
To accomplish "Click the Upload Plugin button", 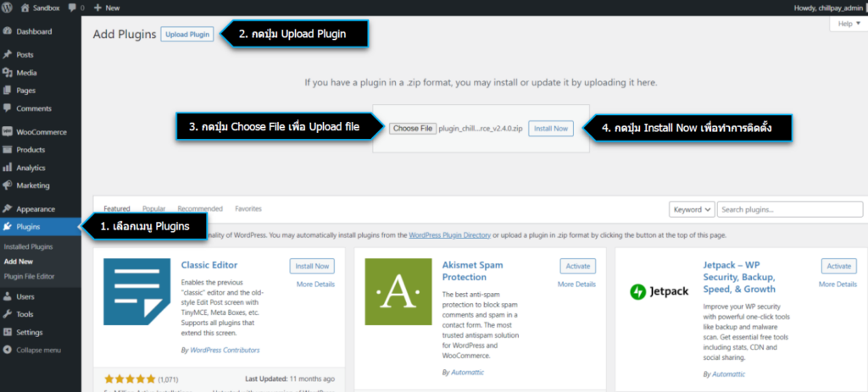I will (187, 34).
